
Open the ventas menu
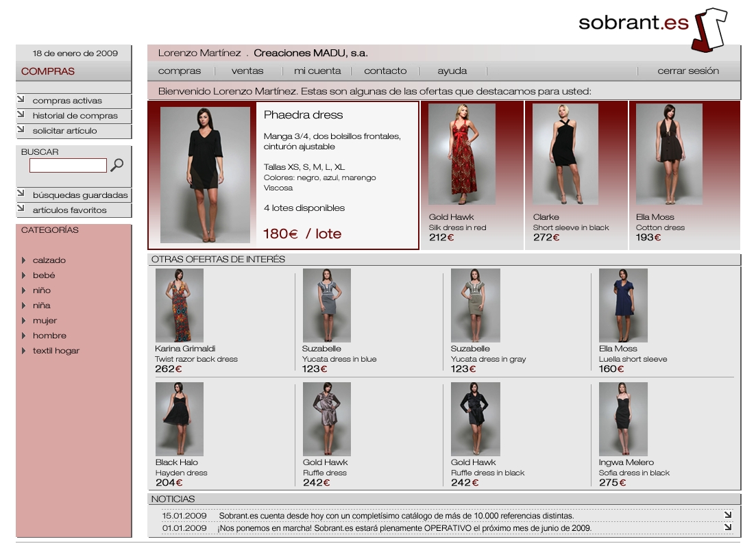(247, 71)
